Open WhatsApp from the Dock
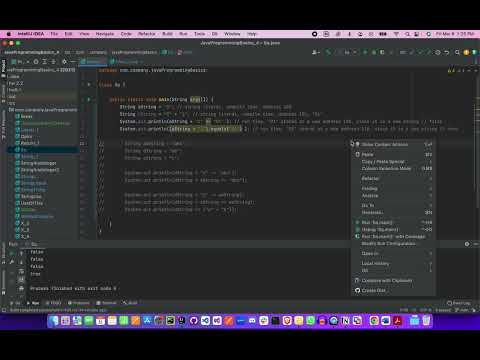 point(311,321)
